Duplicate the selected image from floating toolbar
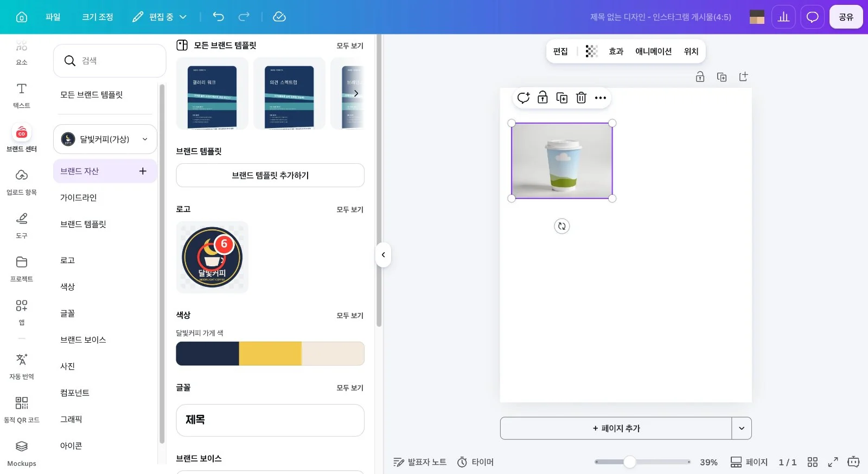The width and height of the screenshot is (868, 474). coord(562,98)
